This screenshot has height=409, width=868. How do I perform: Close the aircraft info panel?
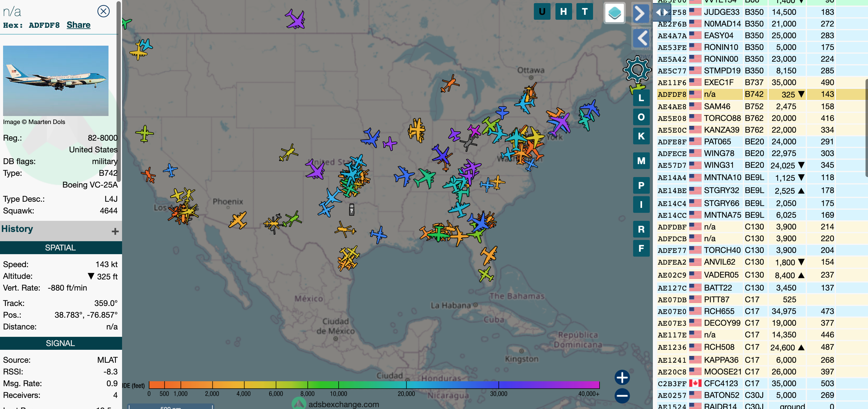pyautogui.click(x=104, y=11)
